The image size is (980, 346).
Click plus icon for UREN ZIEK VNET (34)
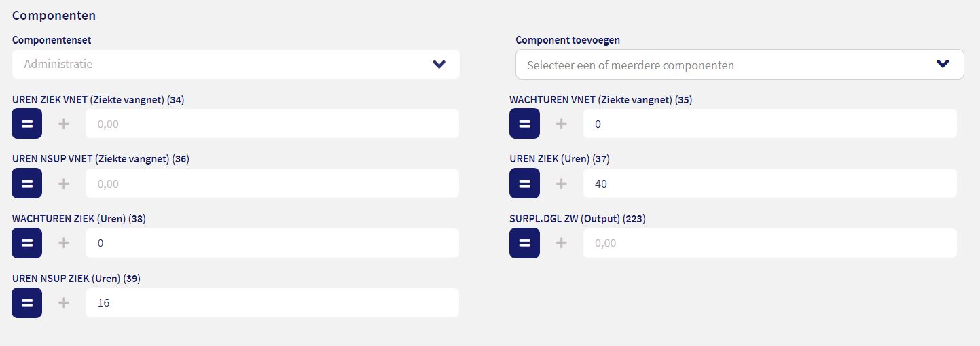tap(64, 124)
